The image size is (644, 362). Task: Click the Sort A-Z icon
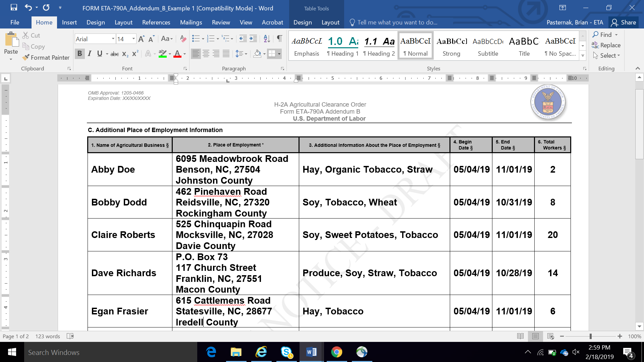tap(267, 39)
